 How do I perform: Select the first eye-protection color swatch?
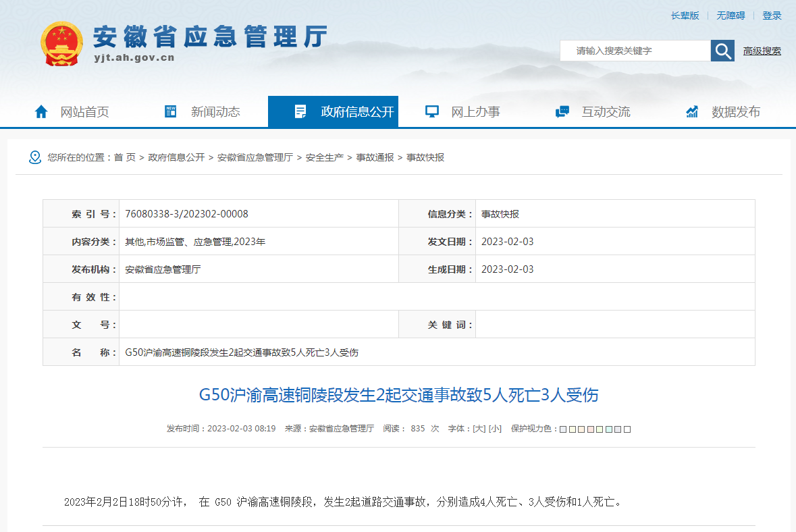(x=563, y=429)
